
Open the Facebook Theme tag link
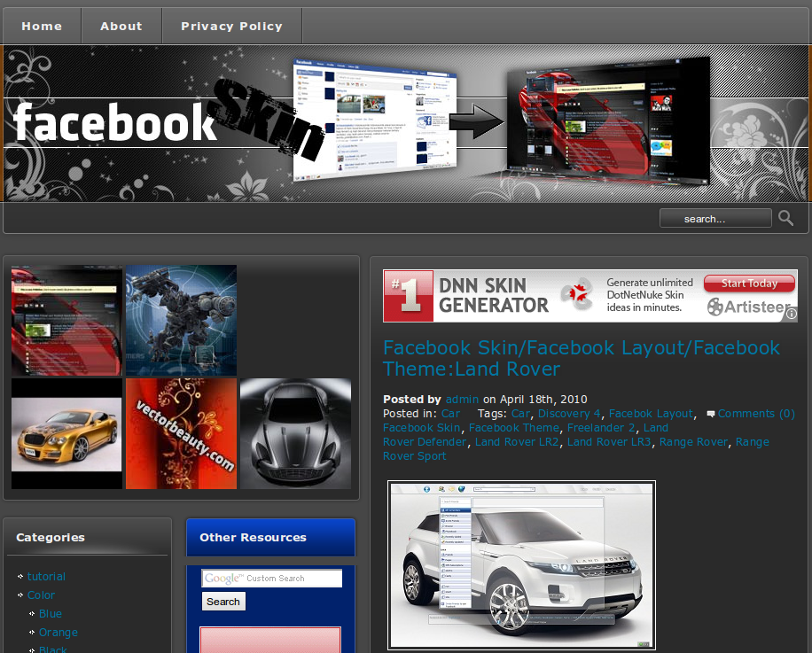514,428
